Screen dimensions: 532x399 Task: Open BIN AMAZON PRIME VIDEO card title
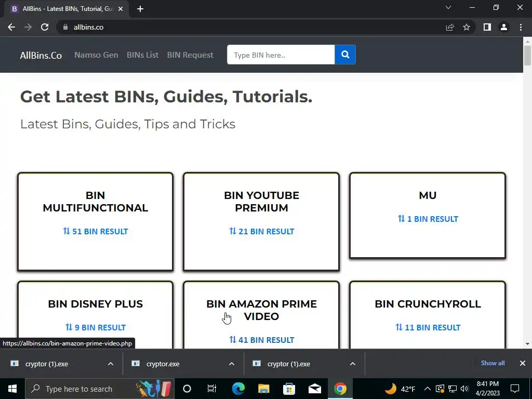262,310
